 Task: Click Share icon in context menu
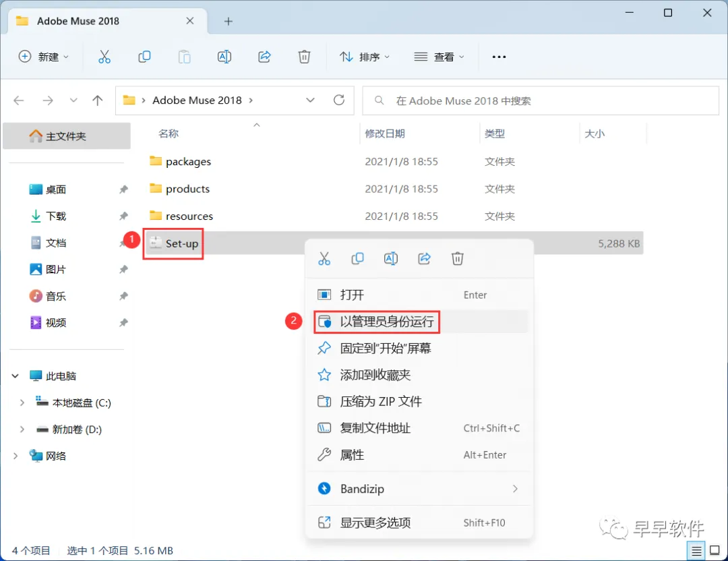coord(425,259)
